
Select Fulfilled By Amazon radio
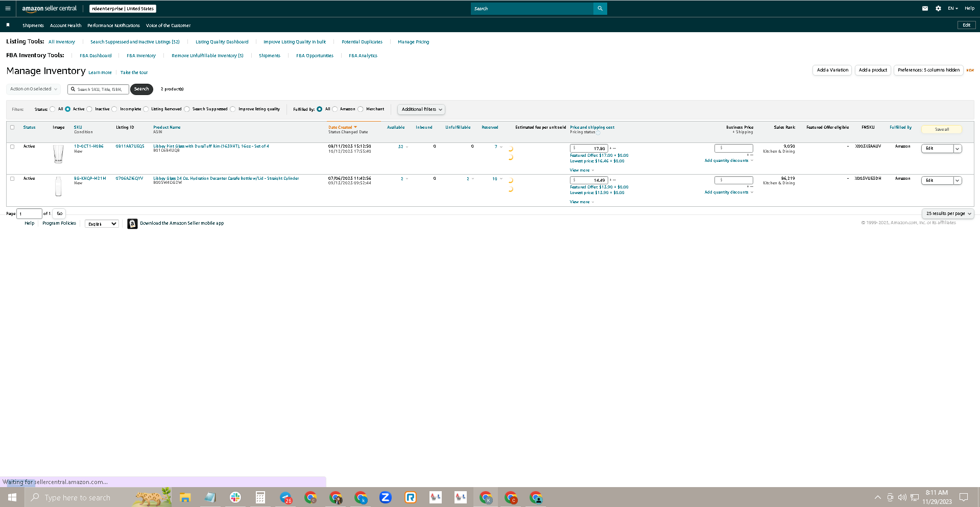click(335, 109)
